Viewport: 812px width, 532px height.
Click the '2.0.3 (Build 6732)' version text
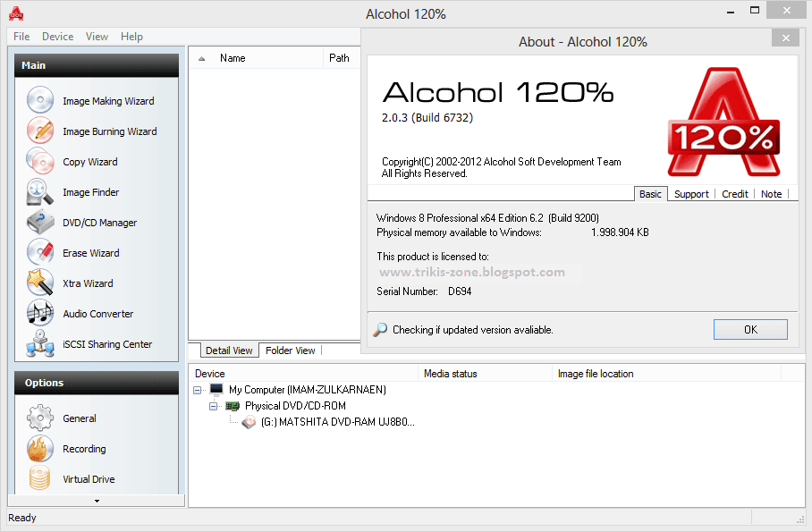coord(427,118)
